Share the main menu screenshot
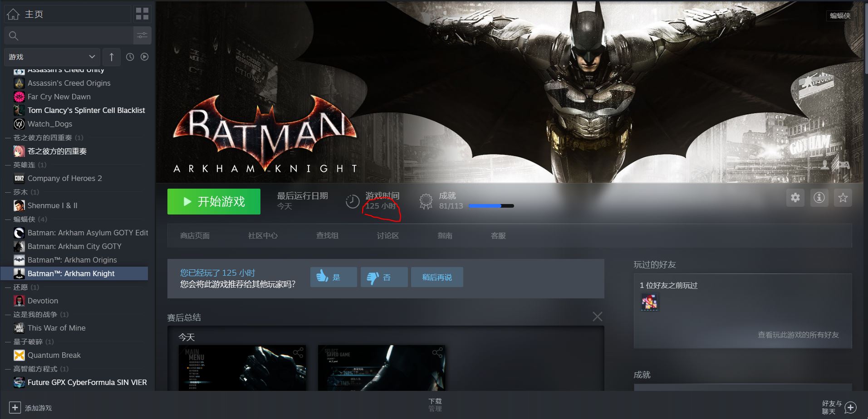 coord(298,353)
